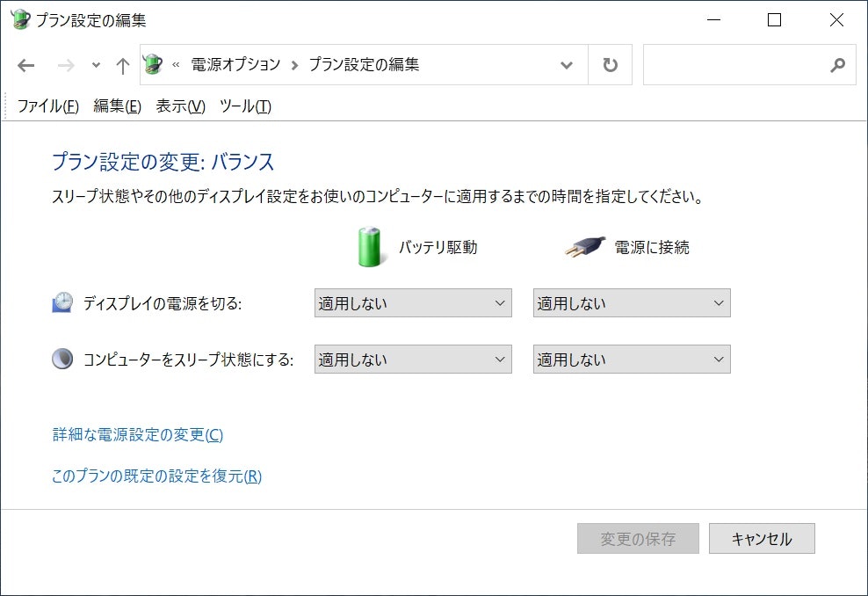
Task: Open the ファイル(F) menu
Action: point(48,105)
